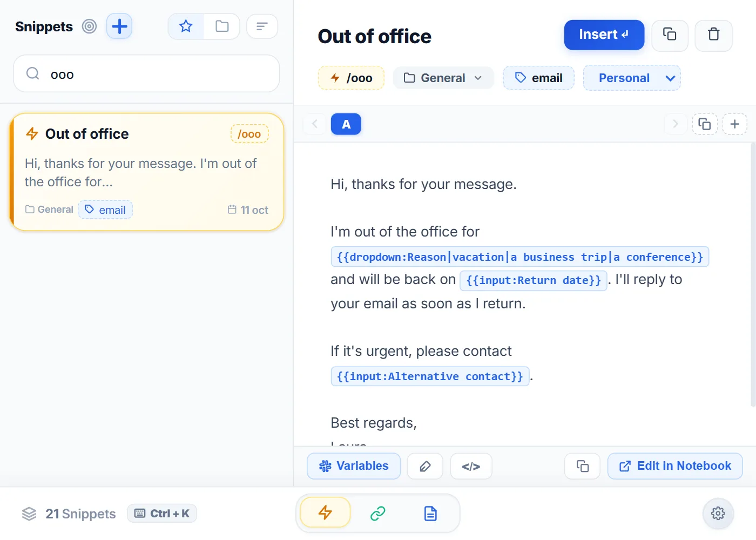Click the General folder label on card
756x540 pixels.
[x=49, y=210]
